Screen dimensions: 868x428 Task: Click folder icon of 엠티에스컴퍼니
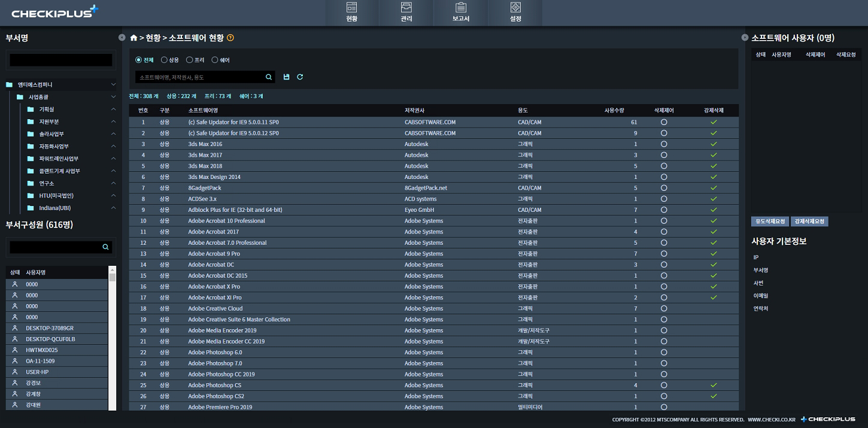pyautogui.click(x=9, y=84)
